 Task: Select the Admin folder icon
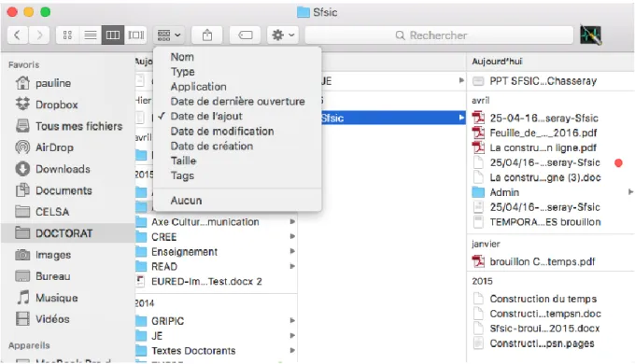[x=478, y=192]
